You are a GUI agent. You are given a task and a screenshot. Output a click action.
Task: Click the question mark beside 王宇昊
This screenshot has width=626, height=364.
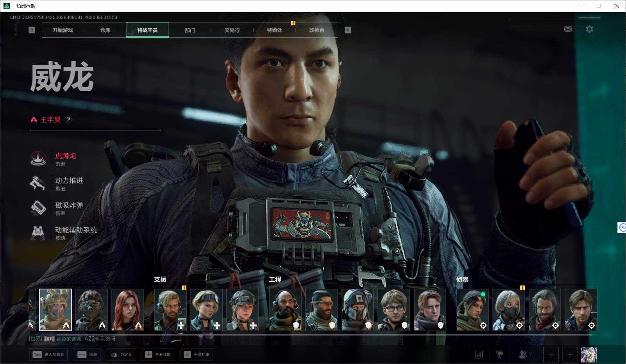[68, 120]
